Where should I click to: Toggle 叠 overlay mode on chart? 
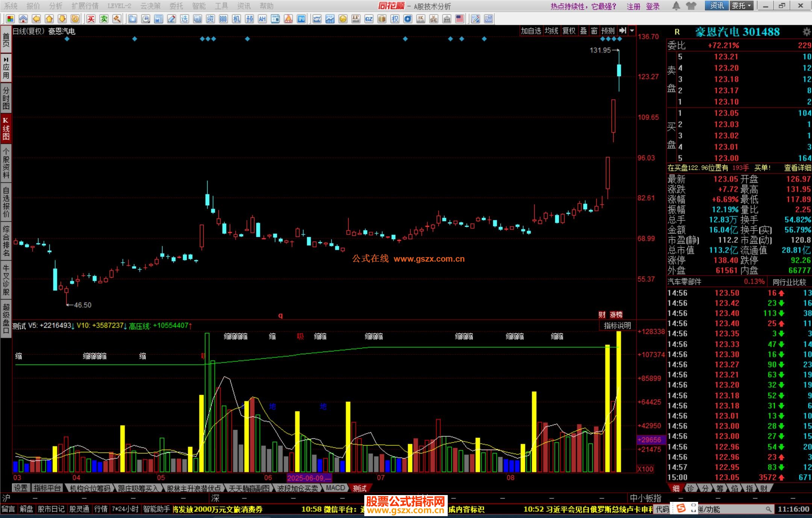coord(583,31)
